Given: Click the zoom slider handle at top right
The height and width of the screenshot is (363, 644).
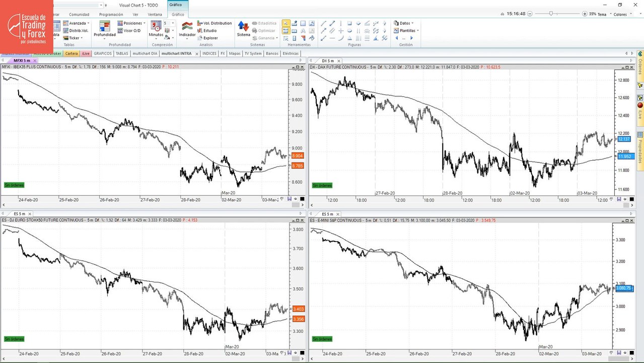Looking at the screenshot, I should [551, 14].
